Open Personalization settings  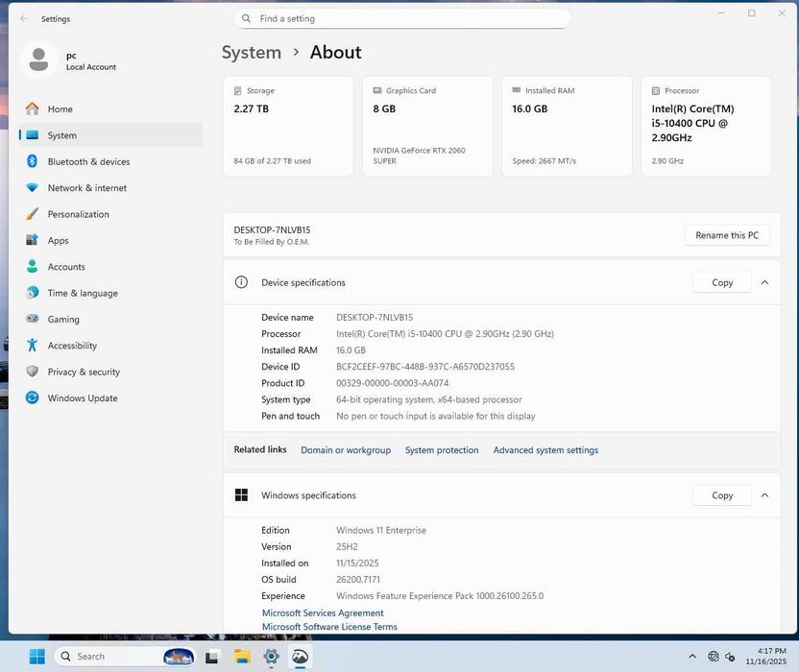[x=110, y=214]
